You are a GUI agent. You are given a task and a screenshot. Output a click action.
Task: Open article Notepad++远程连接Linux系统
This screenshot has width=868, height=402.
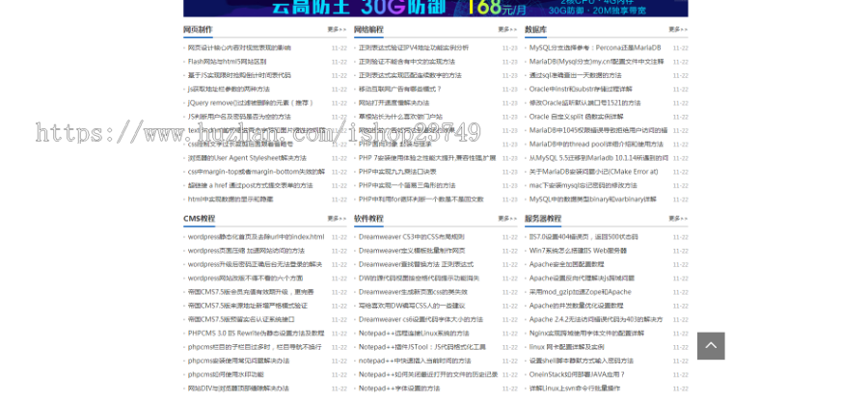pyautogui.click(x=414, y=334)
